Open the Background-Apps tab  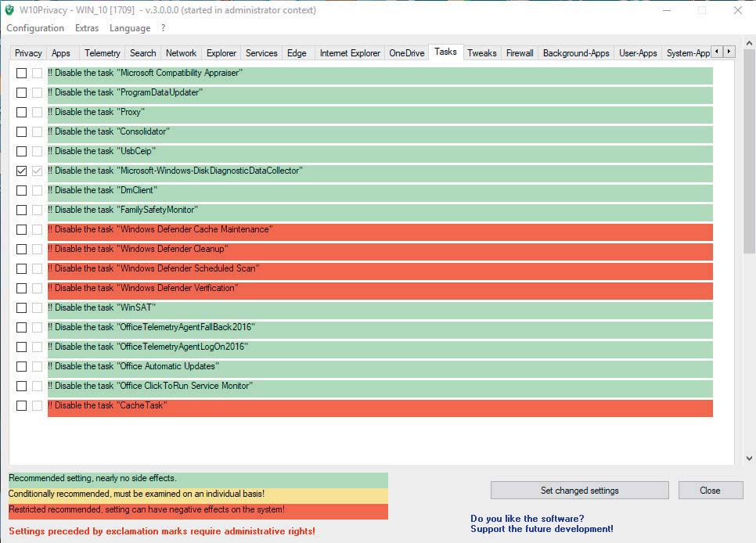click(x=576, y=53)
